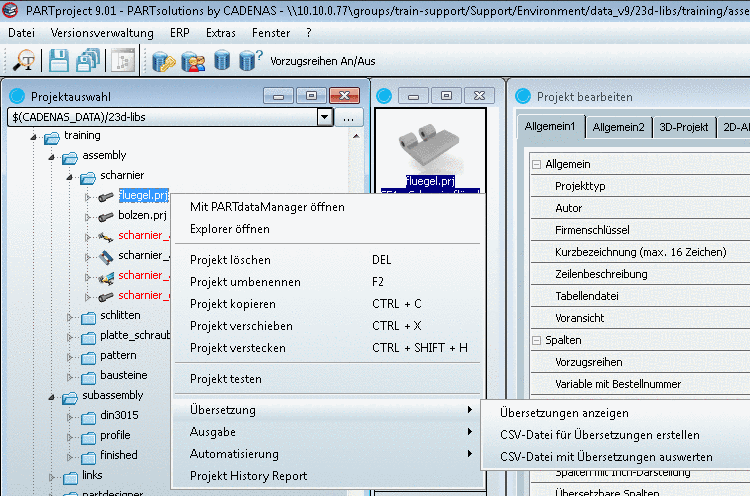Open the ? help menu
Viewport: 750px width, 496px height.
point(309,33)
